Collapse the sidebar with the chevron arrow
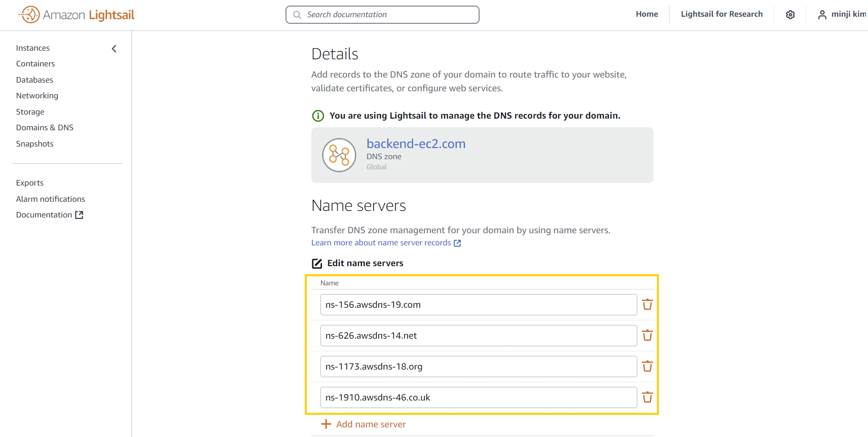Screen dimensions: 868x437 click(x=114, y=49)
